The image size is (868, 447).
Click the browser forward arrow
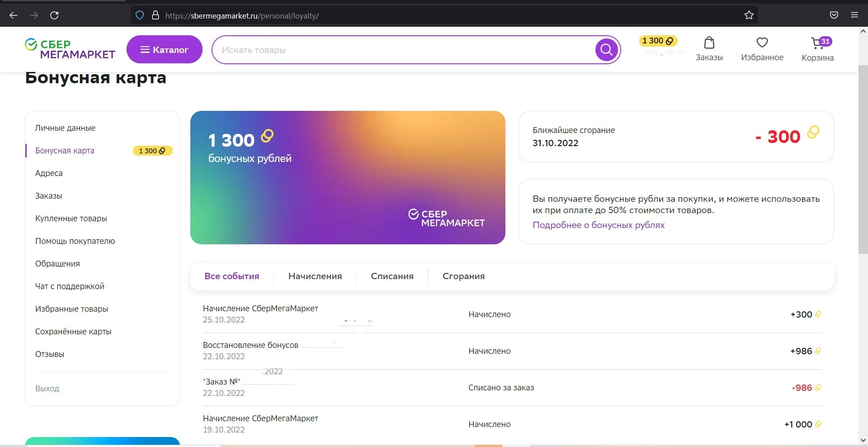tap(34, 15)
